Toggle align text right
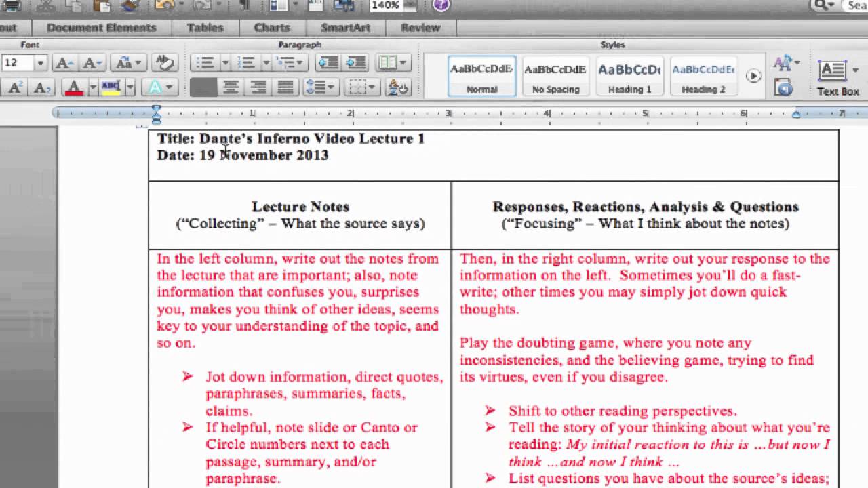 258,87
